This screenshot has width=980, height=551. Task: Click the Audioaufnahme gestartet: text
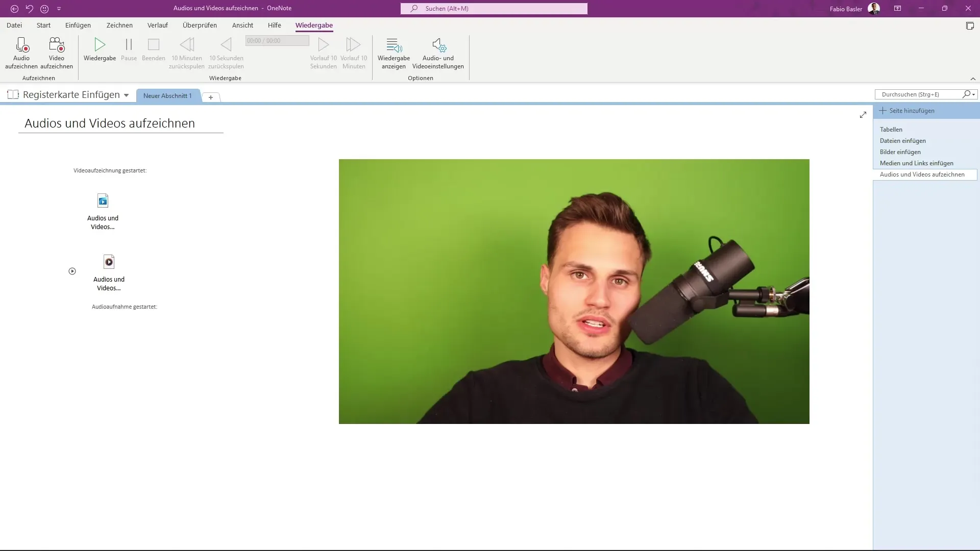point(124,307)
